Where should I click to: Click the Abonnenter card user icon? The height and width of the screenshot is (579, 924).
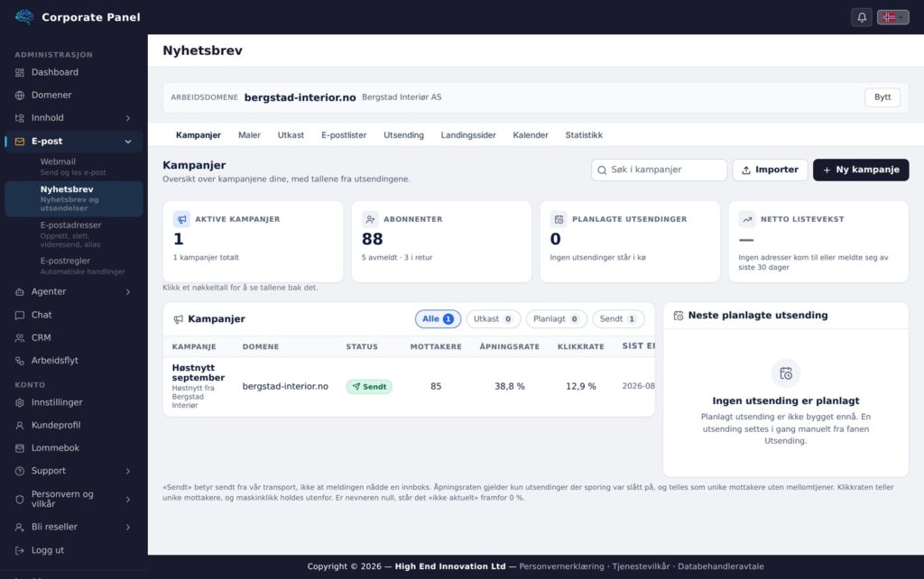(x=370, y=219)
